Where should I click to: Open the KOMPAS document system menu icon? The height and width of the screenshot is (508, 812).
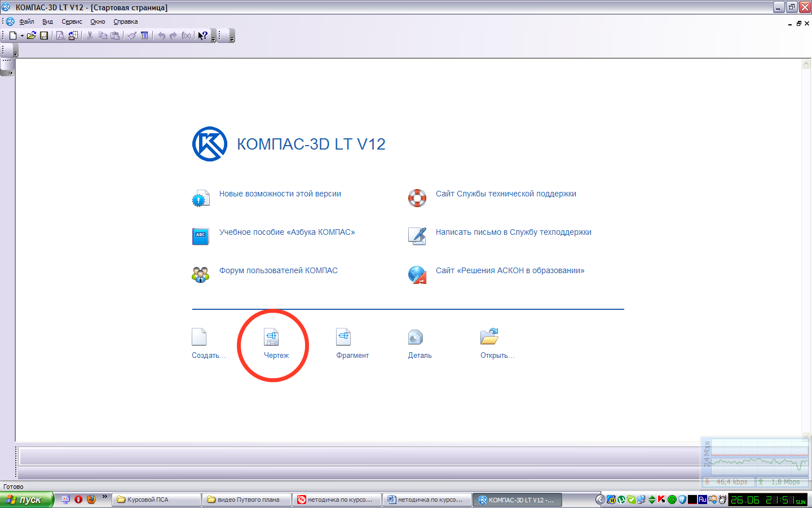pyautogui.click(x=10, y=21)
